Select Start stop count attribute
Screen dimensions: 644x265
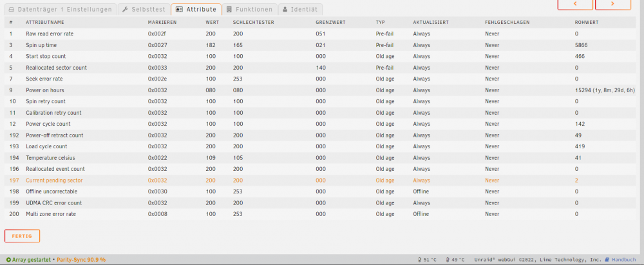point(46,56)
